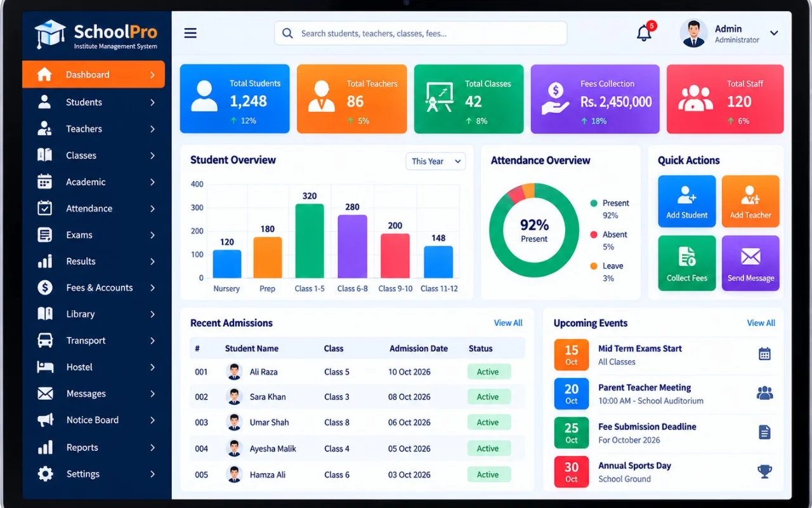Expand the Exams chevron in sidebar
The height and width of the screenshot is (508, 812).
152,235
